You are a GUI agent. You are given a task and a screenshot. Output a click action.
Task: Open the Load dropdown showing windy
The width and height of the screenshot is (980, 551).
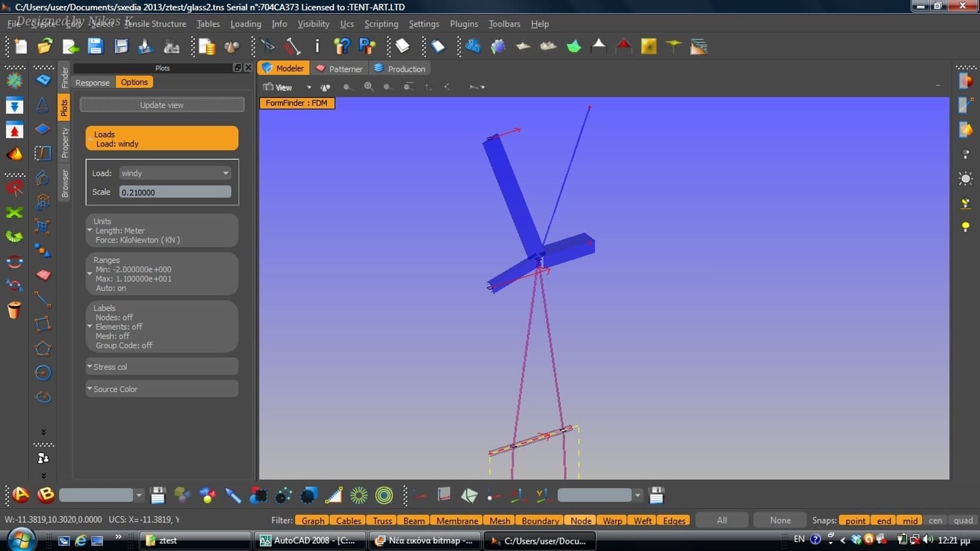click(174, 173)
